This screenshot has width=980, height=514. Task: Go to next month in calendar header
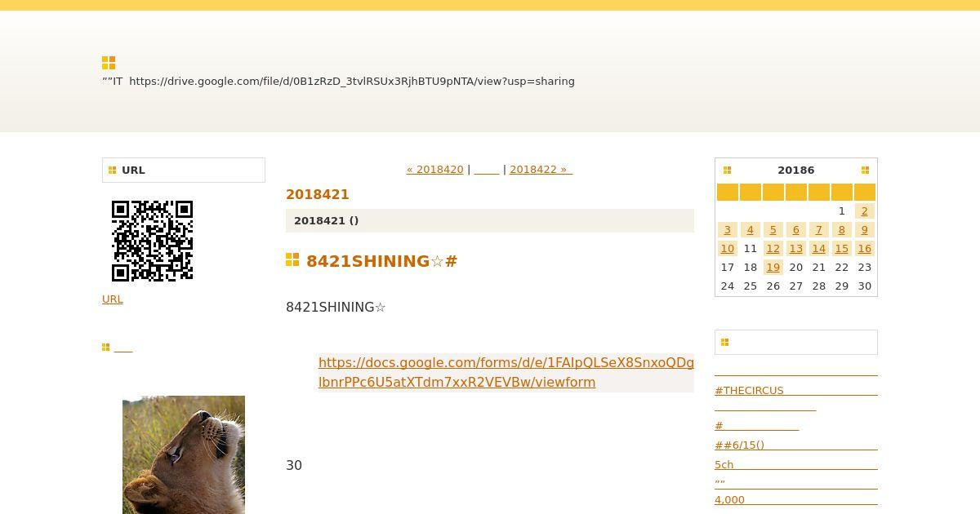click(x=865, y=170)
